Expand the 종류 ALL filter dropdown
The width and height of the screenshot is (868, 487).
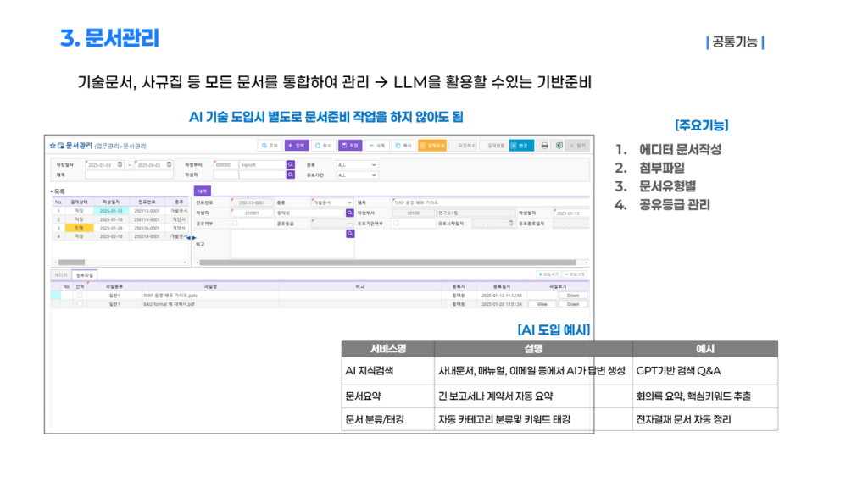tap(357, 165)
